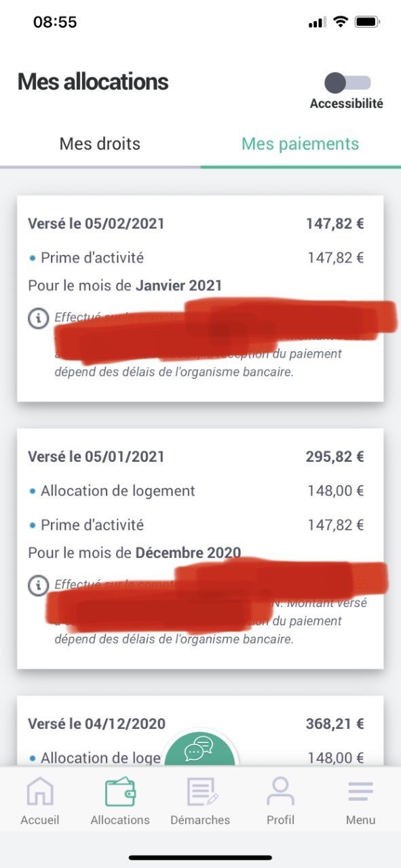Tap the battery indicator in status bar

pyautogui.click(x=367, y=22)
